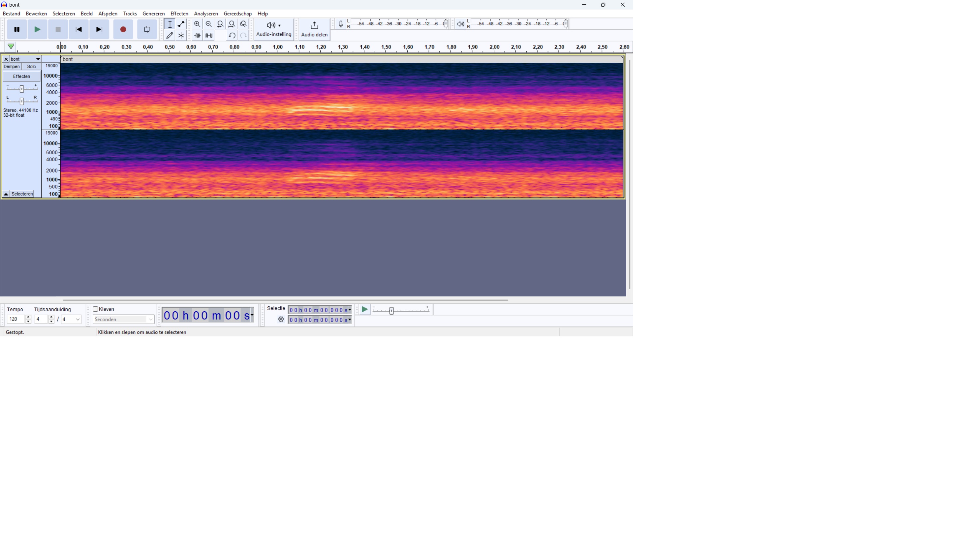Open the bont track name dropdown
The height and width of the screenshot is (560, 967).
25,59
